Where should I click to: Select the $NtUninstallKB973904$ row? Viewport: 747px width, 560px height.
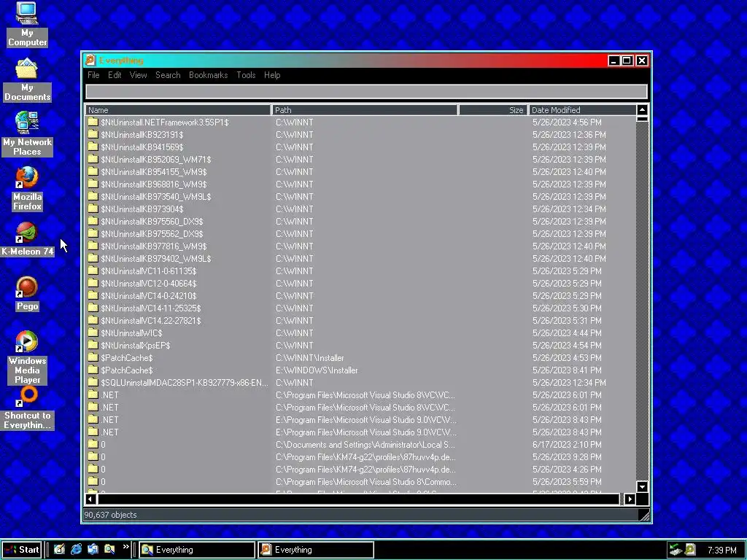coord(360,209)
